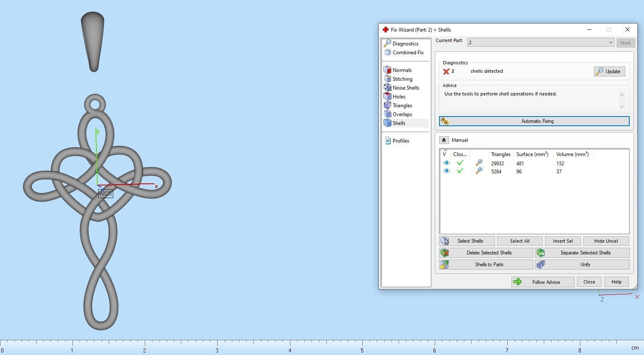The width and height of the screenshot is (644, 355).
Task: Click the Holes cube icon
Action: click(387, 97)
